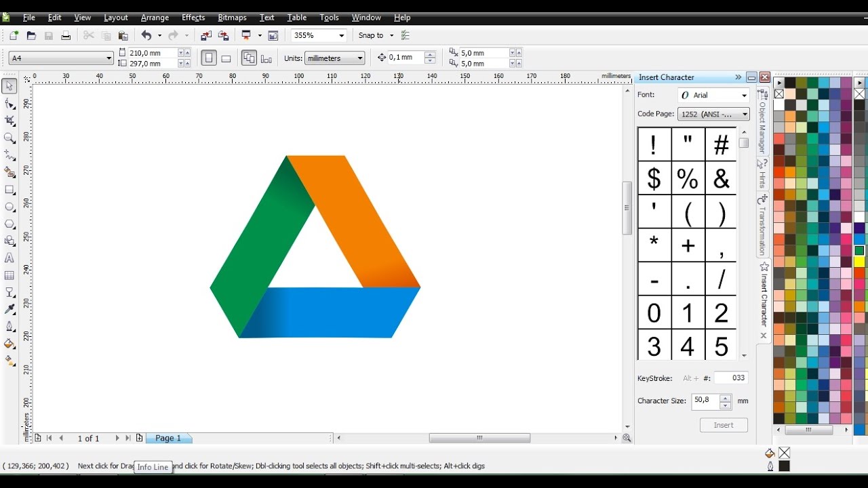Set page orientation to Landscape
Image resolution: width=868 pixels, height=488 pixels.
coord(226,58)
